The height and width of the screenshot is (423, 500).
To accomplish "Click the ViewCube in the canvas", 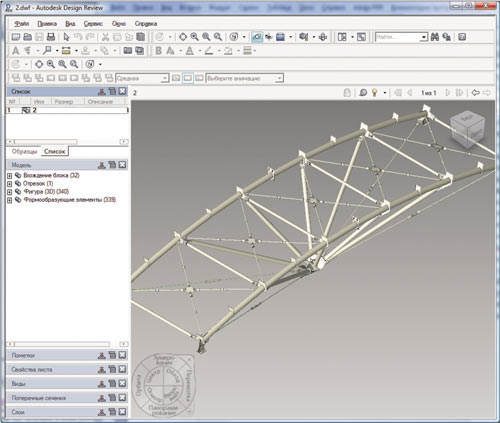I will pyautogui.click(x=468, y=130).
